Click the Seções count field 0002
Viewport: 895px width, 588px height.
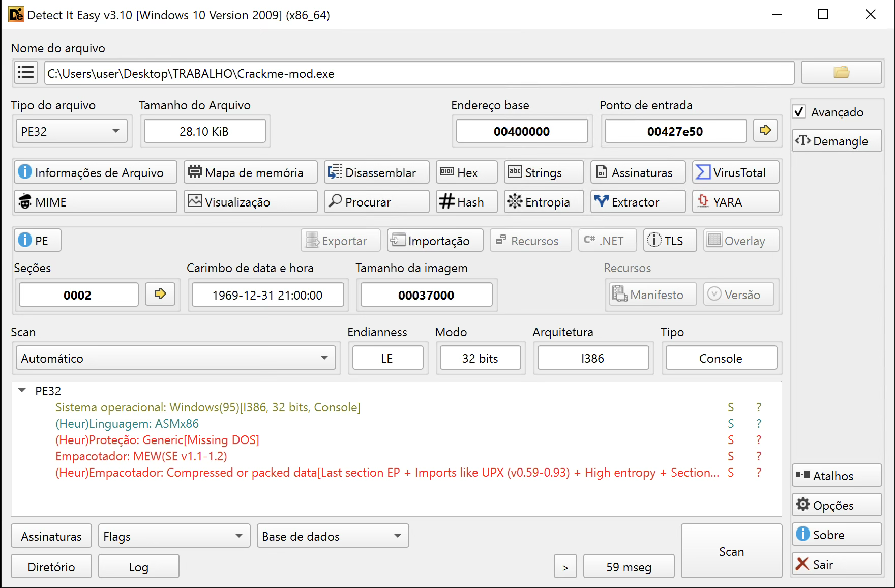pos(78,295)
